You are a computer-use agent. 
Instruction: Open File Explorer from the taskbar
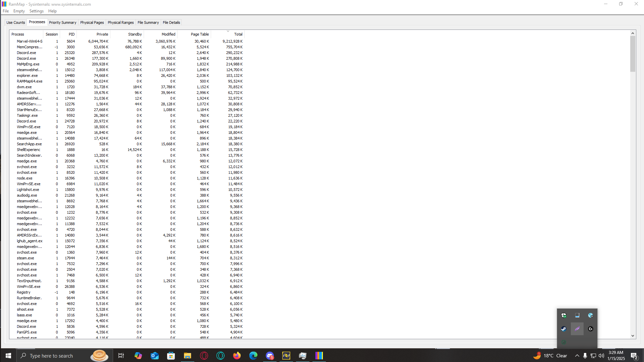(187, 356)
